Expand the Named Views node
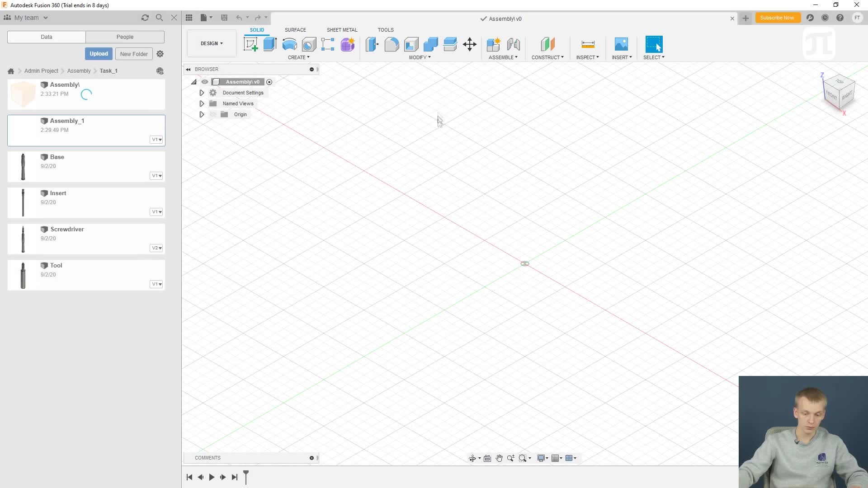Screen dimensions: 868x488 point(202,103)
